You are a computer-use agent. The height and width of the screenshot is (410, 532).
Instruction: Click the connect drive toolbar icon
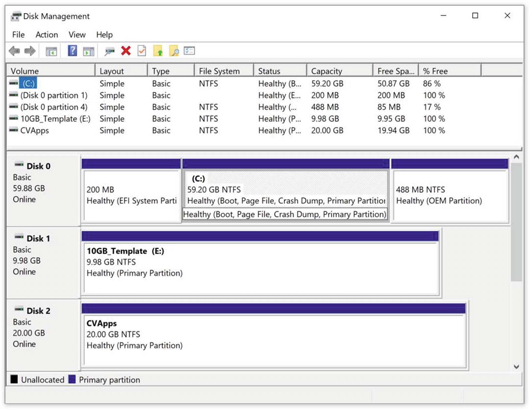tap(110, 51)
